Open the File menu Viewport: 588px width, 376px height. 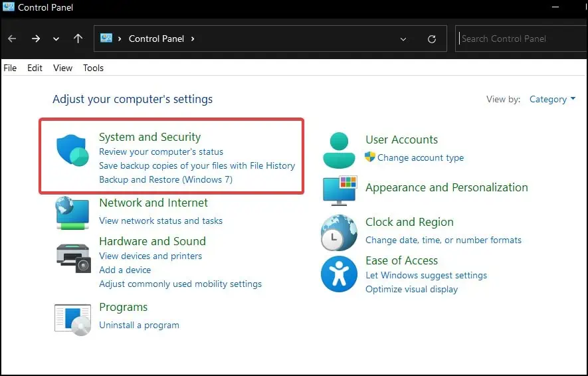(x=10, y=68)
